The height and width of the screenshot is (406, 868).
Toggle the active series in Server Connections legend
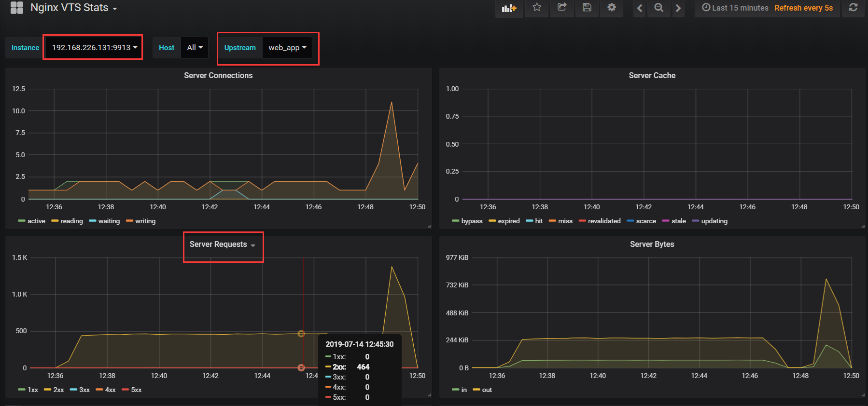point(36,221)
